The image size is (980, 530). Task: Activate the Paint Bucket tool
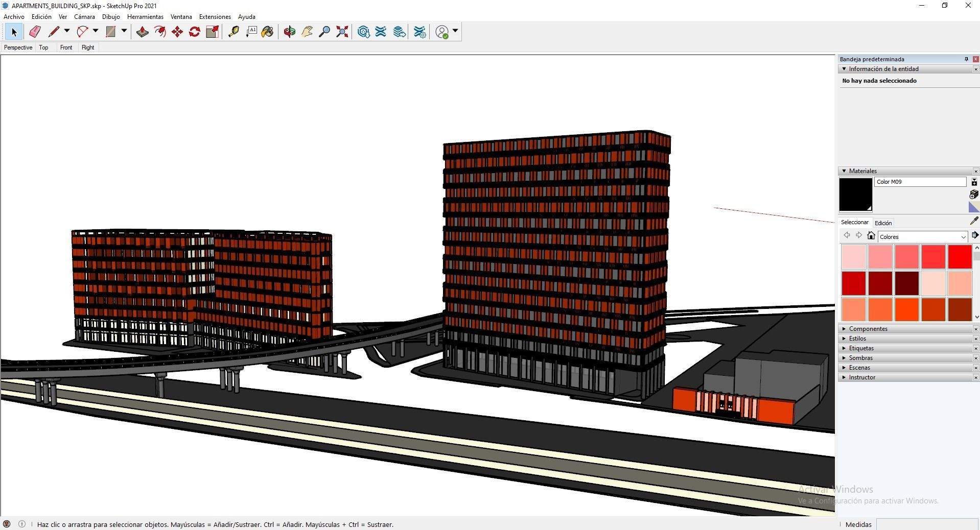(x=268, y=32)
